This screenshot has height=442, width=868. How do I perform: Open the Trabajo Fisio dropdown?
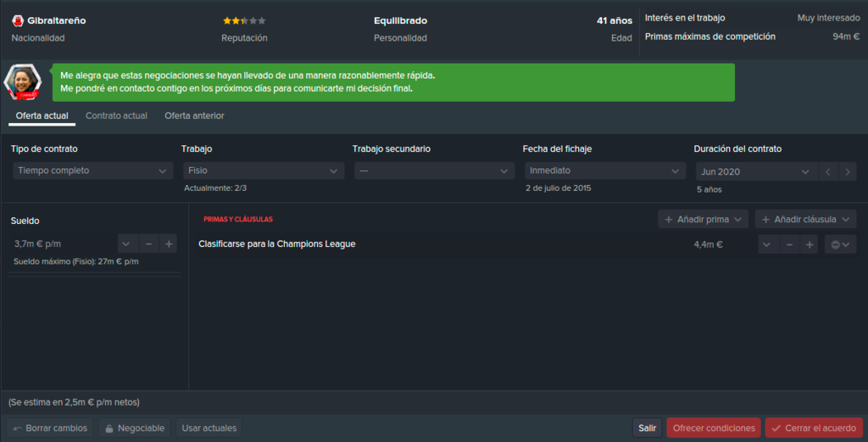coord(264,171)
